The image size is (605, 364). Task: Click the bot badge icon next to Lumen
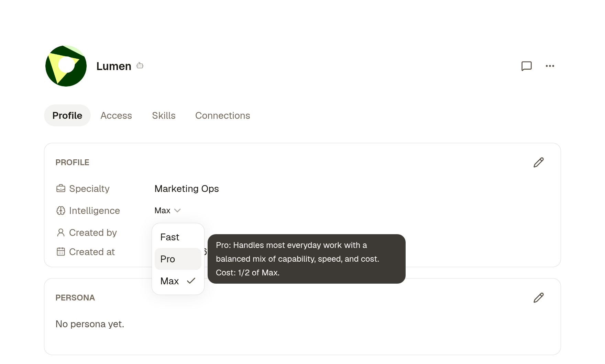[140, 66]
